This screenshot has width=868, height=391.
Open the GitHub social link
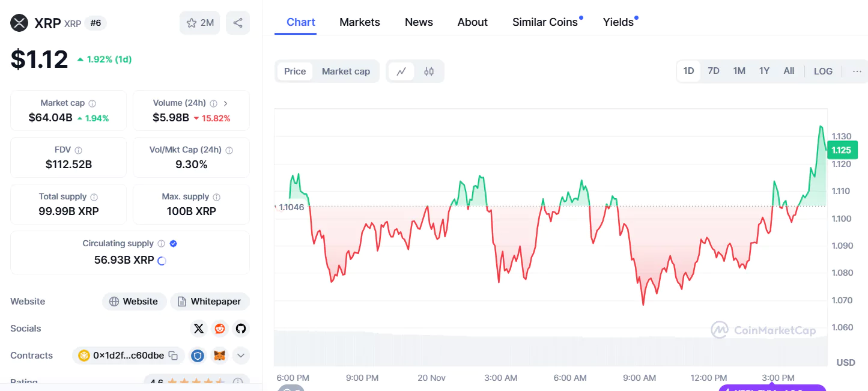pyautogui.click(x=241, y=329)
